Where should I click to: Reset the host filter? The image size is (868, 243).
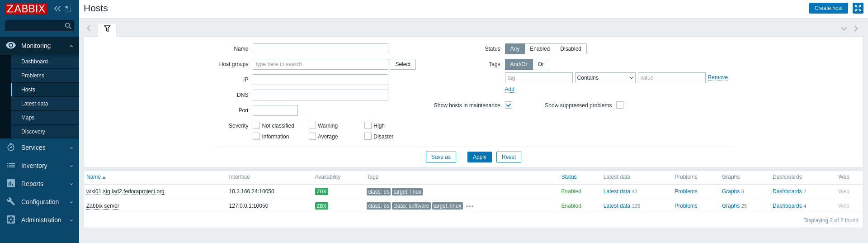tap(509, 157)
